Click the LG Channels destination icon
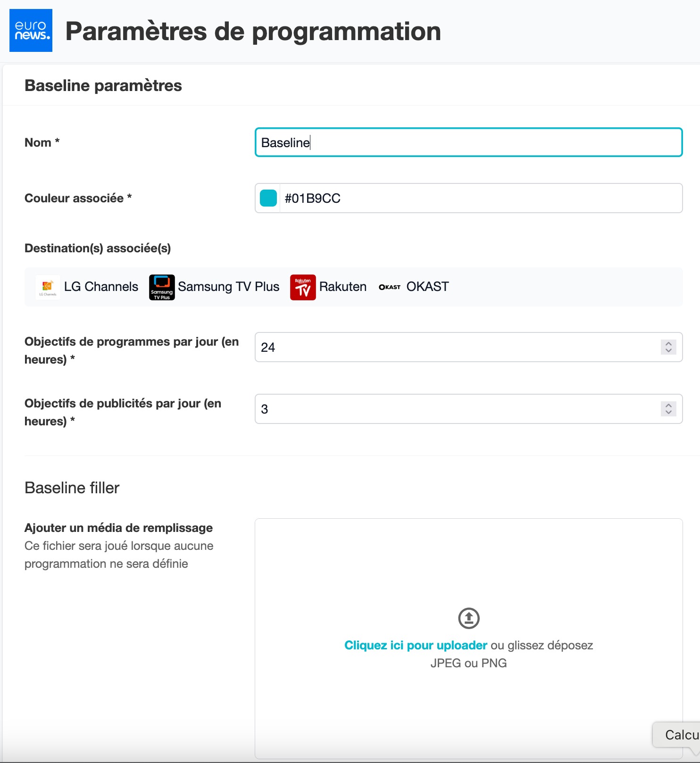 coord(48,287)
